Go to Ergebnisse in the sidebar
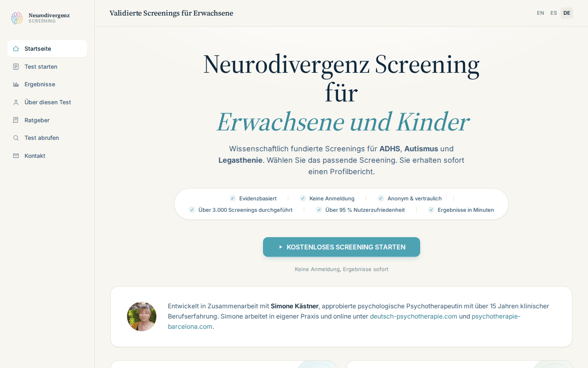The height and width of the screenshot is (368, 588). pos(47,84)
